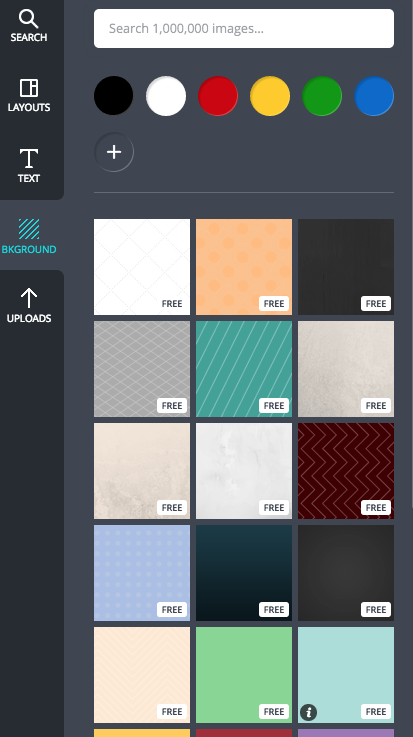The height and width of the screenshot is (737, 413).
Task: Click the info icon on aqua background
Action: coord(308,713)
